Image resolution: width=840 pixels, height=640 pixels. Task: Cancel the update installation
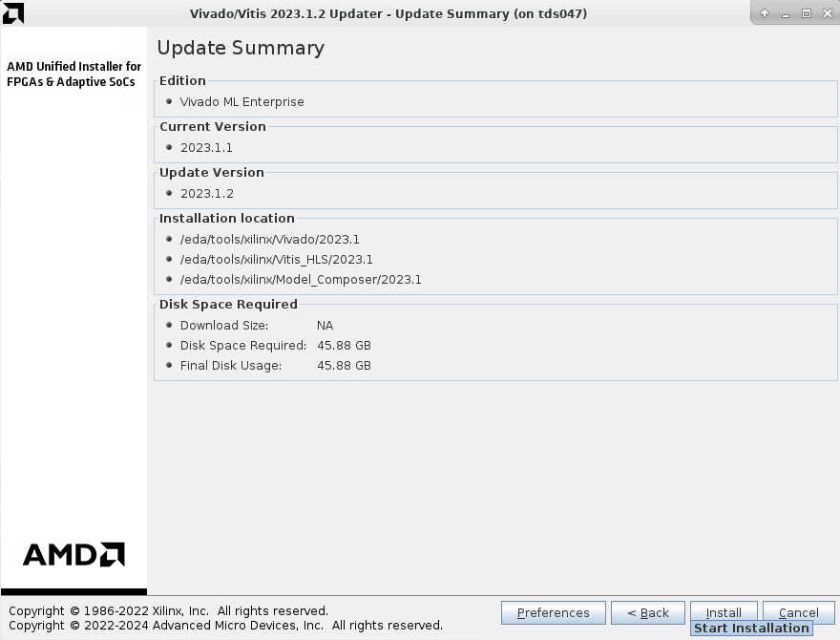[x=798, y=612]
